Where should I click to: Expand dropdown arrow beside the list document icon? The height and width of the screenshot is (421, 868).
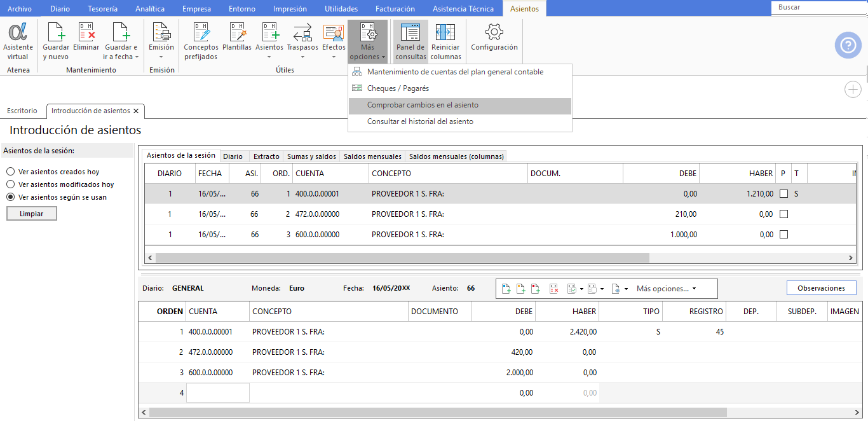pos(602,289)
